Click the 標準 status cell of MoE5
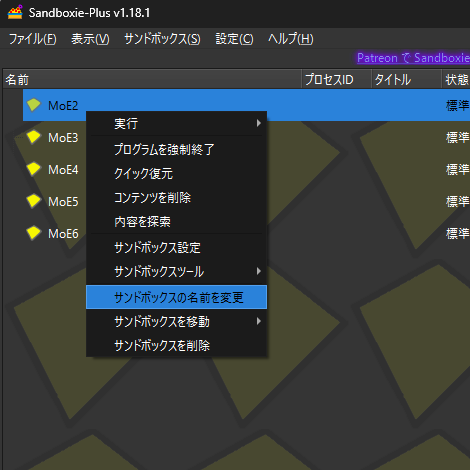 point(458,201)
